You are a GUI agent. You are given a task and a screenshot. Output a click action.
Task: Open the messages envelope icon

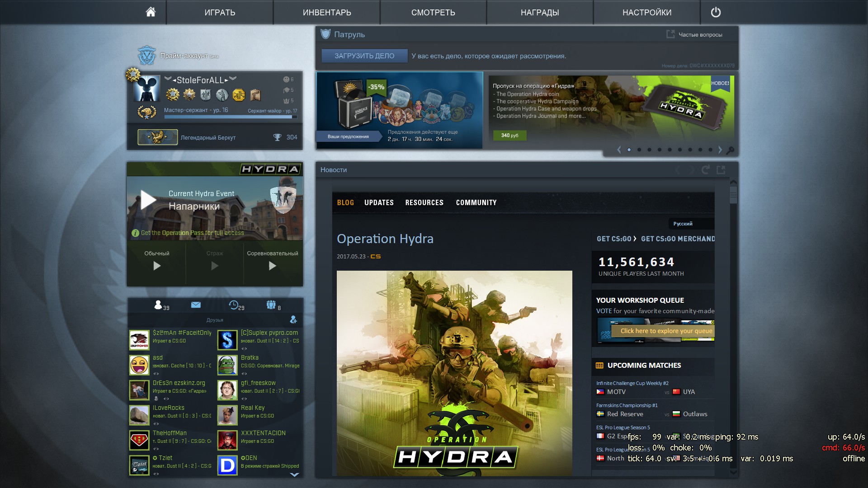point(196,305)
